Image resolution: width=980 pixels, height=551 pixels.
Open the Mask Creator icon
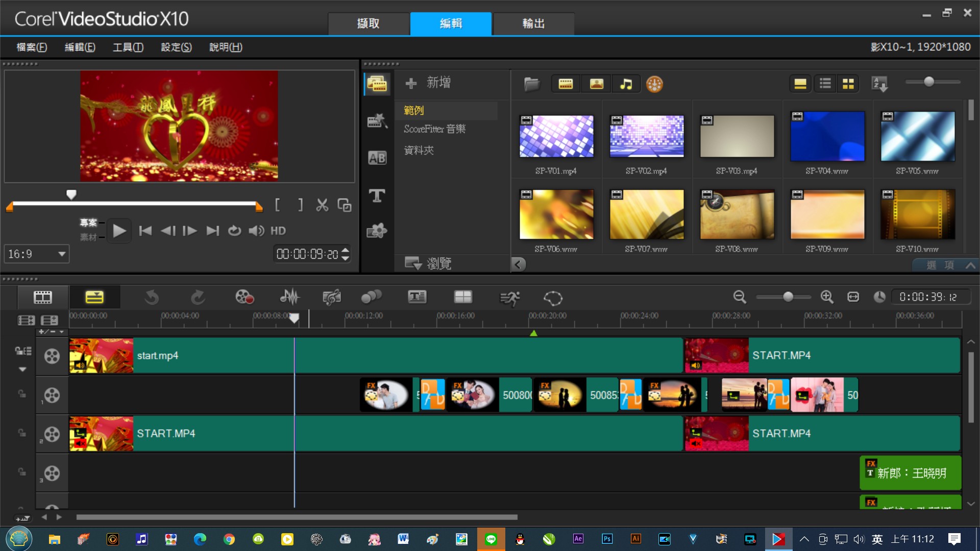click(553, 298)
